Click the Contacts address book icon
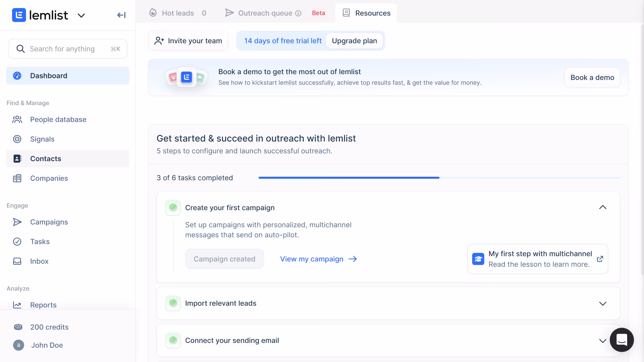The width and height of the screenshot is (644, 362). click(17, 159)
